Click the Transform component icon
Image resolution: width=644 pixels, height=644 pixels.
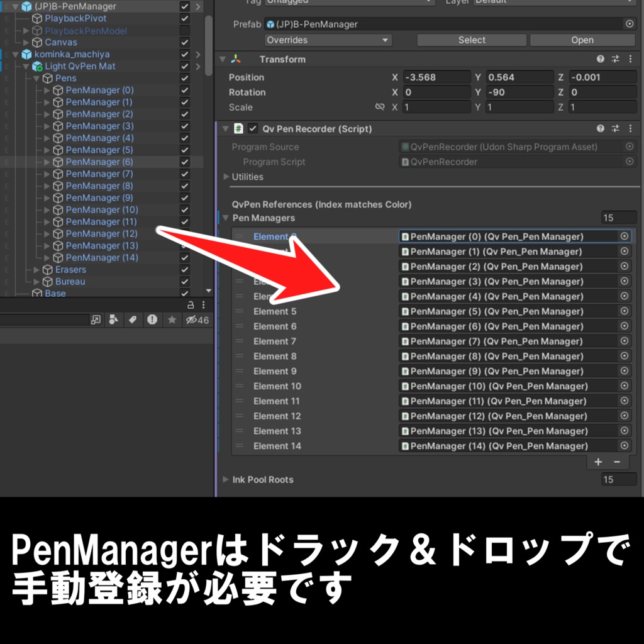pos(236,59)
